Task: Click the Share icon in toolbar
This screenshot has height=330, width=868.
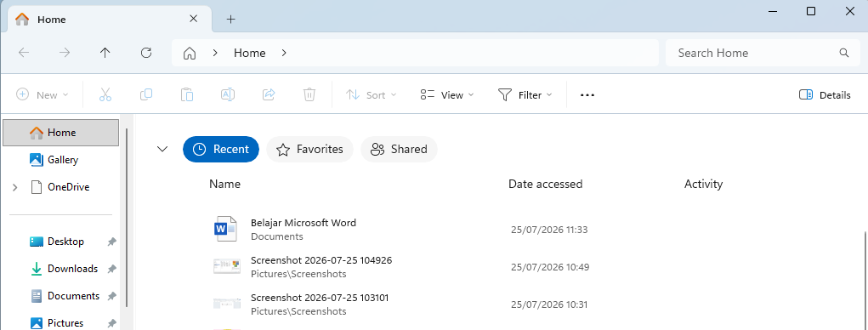Action: click(269, 94)
